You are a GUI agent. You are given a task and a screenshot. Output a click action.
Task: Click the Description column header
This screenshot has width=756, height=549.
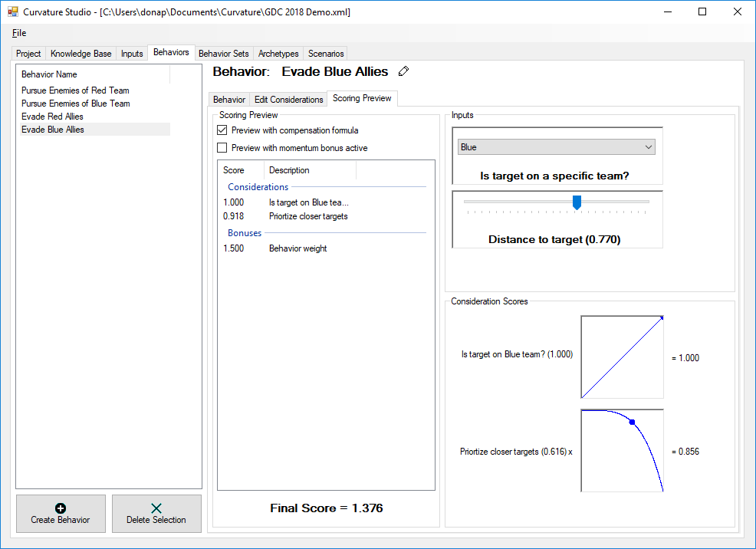pos(310,170)
